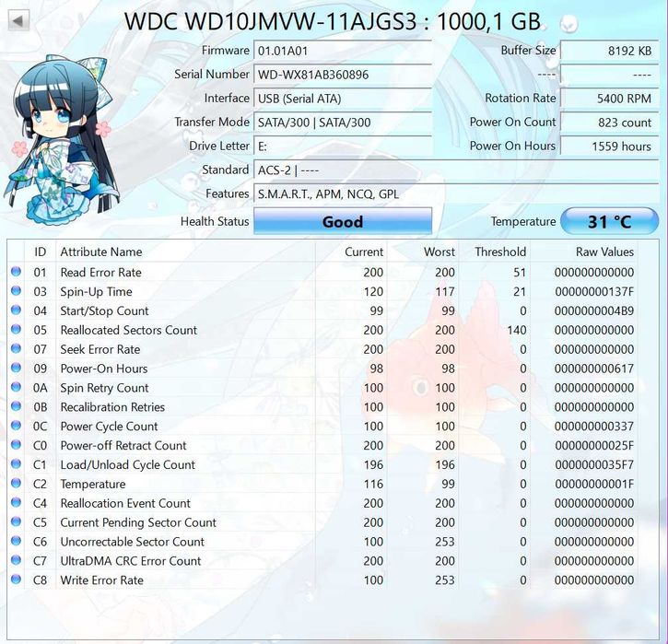Select the UltraDMA CRC Error Count name
Screen dimensions: 668x644
tap(131, 561)
